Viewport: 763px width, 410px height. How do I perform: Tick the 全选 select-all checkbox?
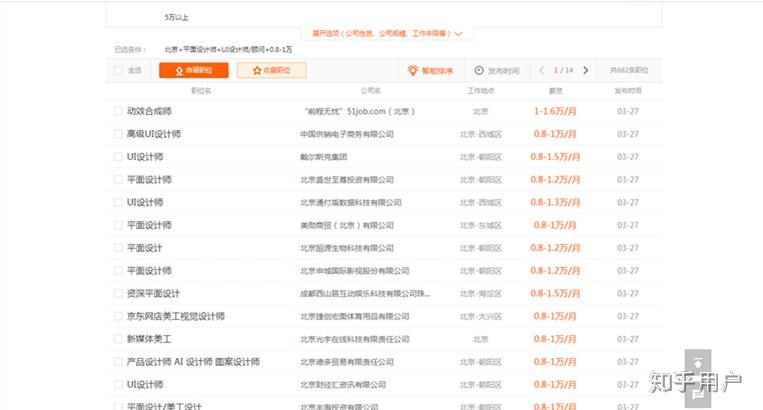pos(118,71)
